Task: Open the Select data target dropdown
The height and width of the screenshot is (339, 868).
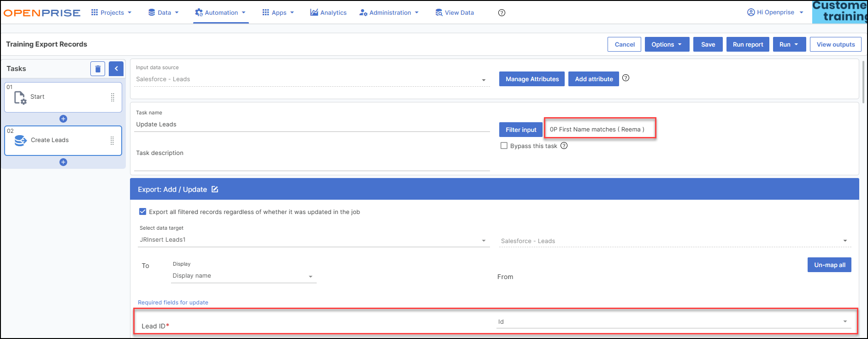Action: click(484, 240)
